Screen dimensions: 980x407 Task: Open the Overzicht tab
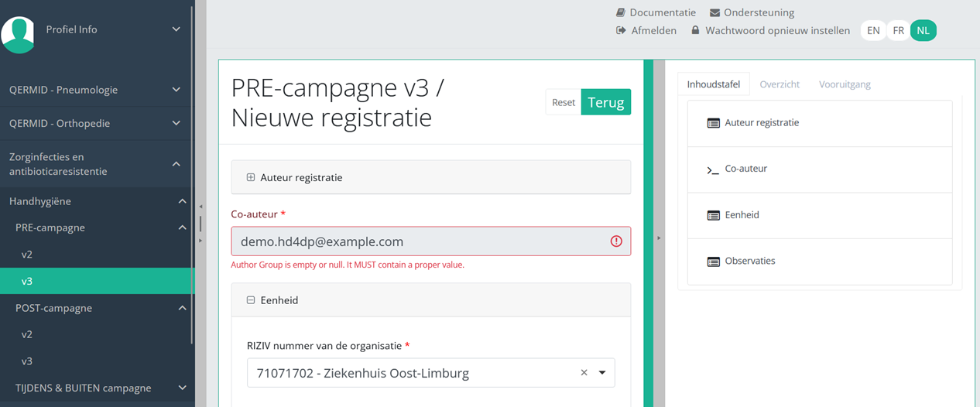click(x=780, y=84)
